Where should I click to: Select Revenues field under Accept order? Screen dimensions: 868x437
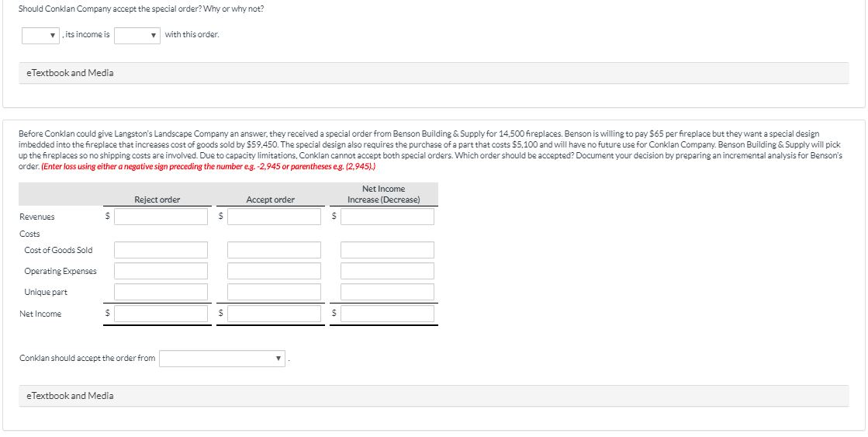coord(274,217)
